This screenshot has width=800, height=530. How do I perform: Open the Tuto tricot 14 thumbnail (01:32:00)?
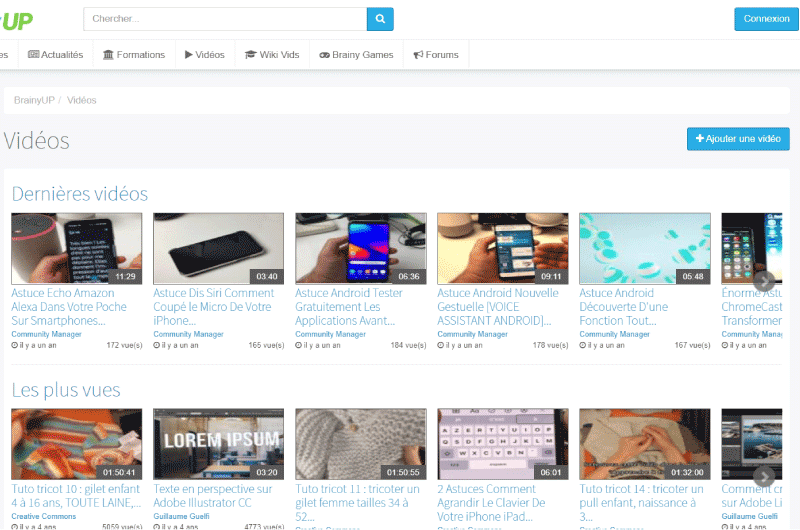[645, 444]
